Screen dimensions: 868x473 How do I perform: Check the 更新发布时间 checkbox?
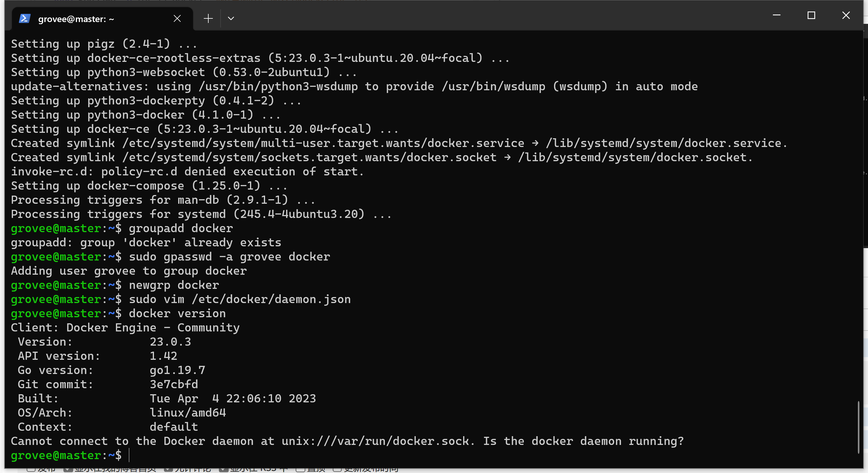(x=337, y=470)
